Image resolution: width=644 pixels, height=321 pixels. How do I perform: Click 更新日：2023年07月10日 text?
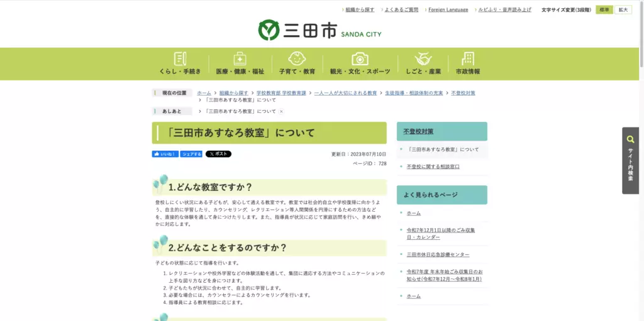pos(358,155)
